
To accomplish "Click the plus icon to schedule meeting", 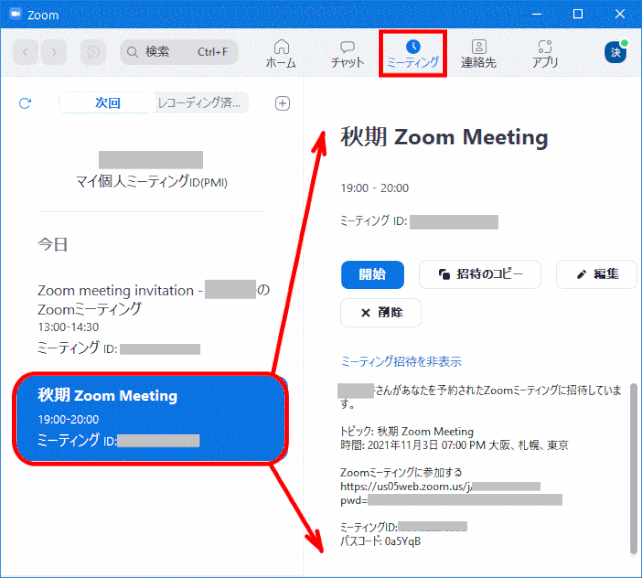I will [283, 103].
